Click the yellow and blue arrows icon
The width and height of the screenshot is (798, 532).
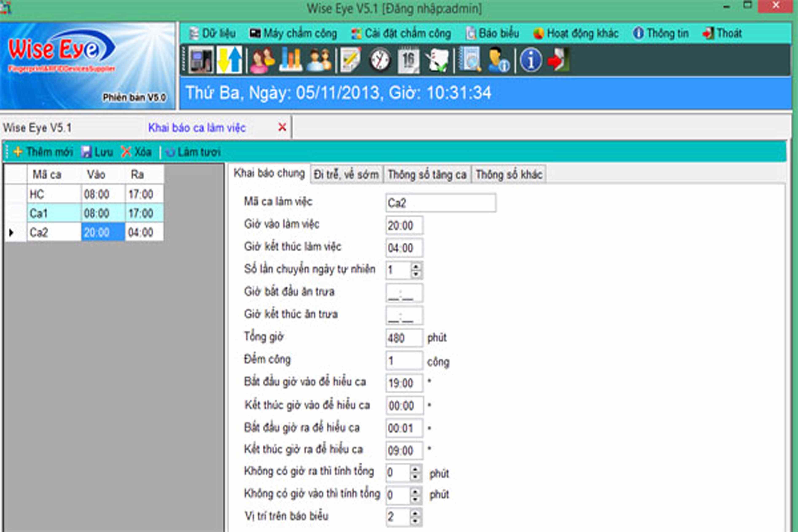click(229, 60)
